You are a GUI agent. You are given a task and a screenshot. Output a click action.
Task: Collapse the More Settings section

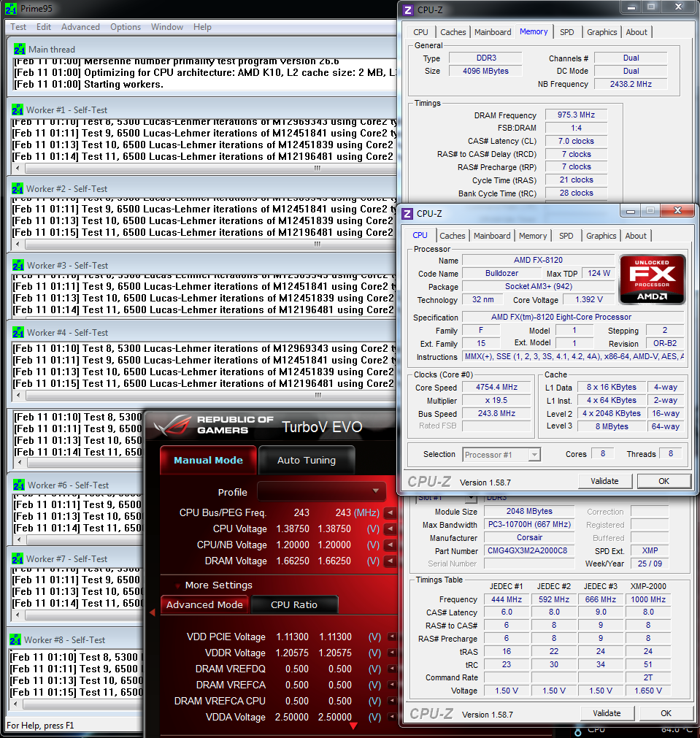178,585
